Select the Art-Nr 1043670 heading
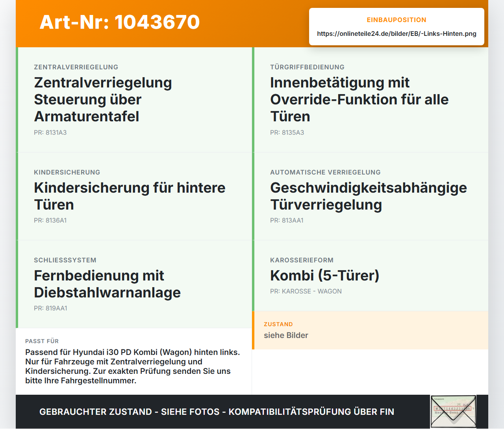The height and width of the screenshot is (429, 504). click(x=120, y=22)
